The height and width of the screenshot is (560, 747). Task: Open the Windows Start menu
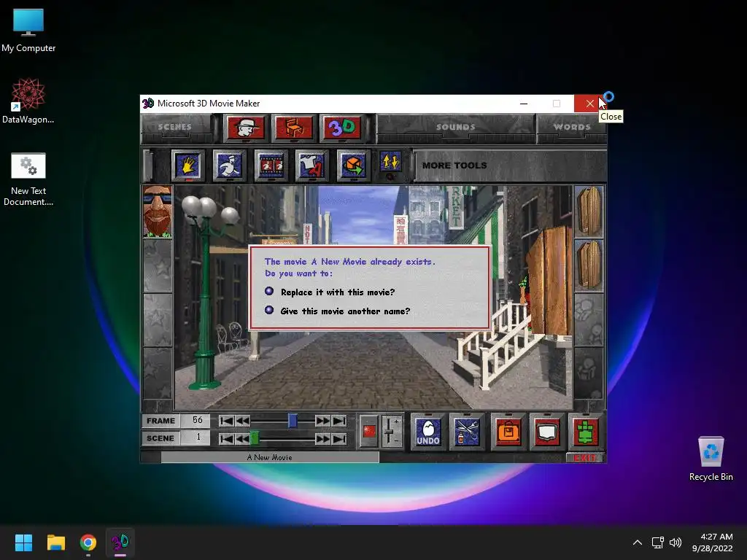(x=23, y=542)
